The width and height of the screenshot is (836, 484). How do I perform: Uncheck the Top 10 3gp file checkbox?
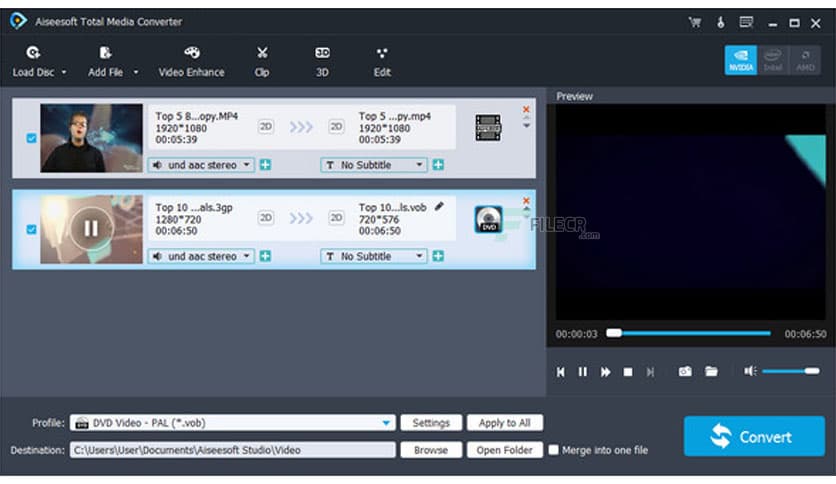tap(31, 229)
